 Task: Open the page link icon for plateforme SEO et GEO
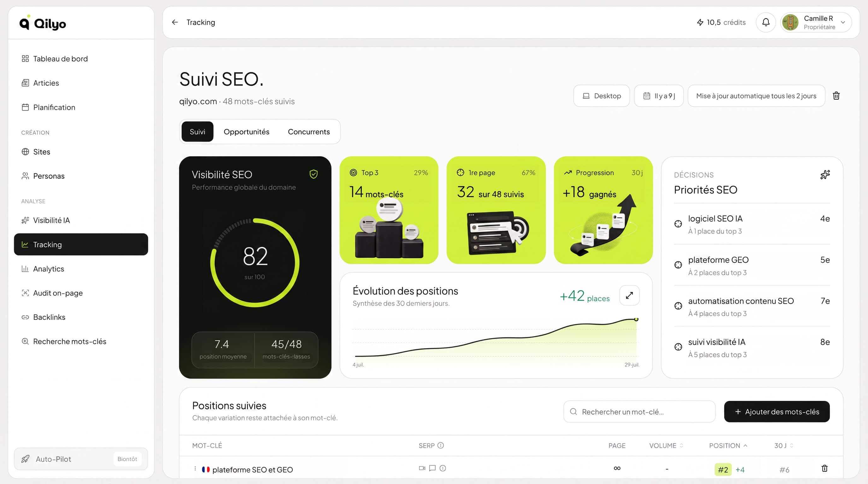click(x=617, y=468)
